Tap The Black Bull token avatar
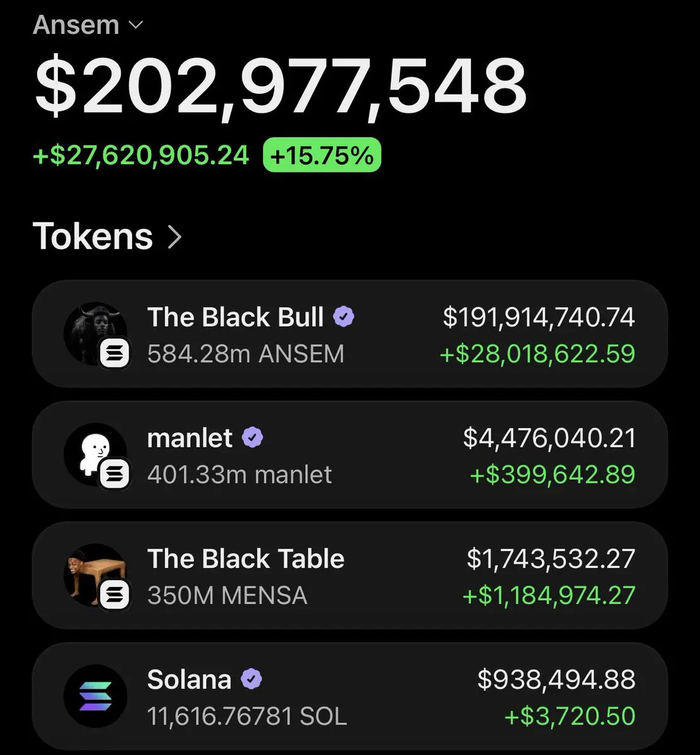 pos(96,334)
